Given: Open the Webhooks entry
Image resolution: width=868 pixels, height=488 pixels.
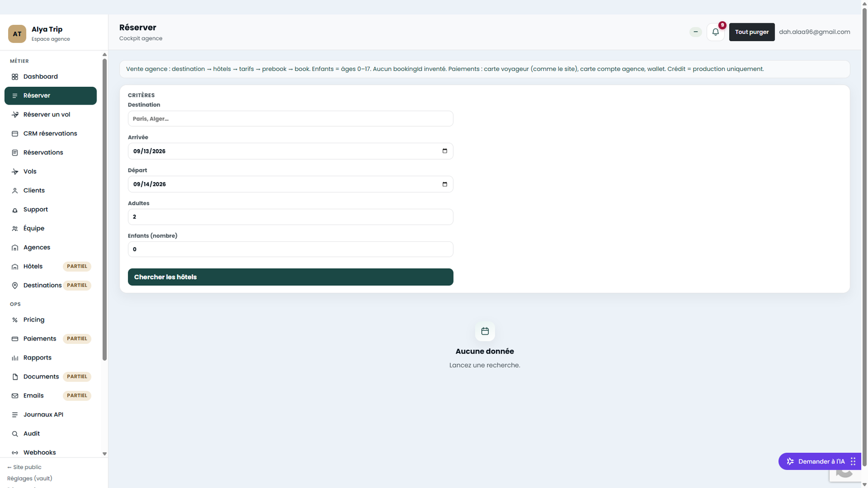Looking at the screenshot, I should tap(50, 452).
